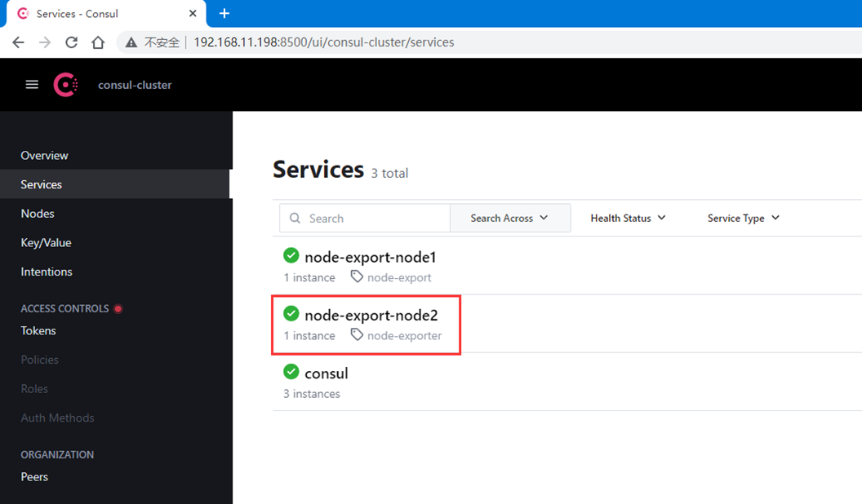The width and height of the screenshot is (862, 504).
Task: Select the Services - Consul browser tab
Action: tap(105, 14)
